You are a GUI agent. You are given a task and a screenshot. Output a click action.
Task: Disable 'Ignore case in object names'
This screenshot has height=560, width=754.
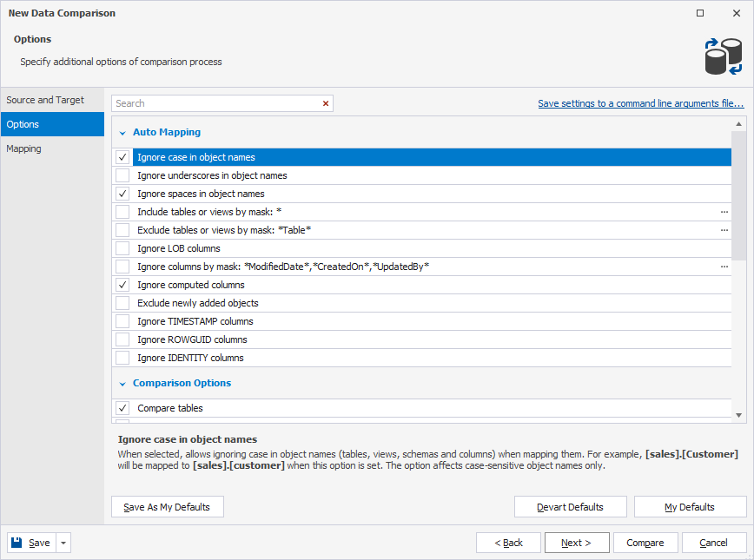pyautogui.click(x=122, y=157)
